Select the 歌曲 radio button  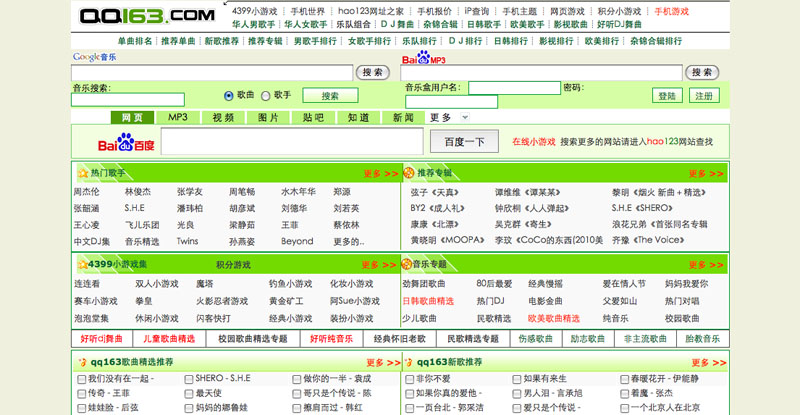pos(229,95)
